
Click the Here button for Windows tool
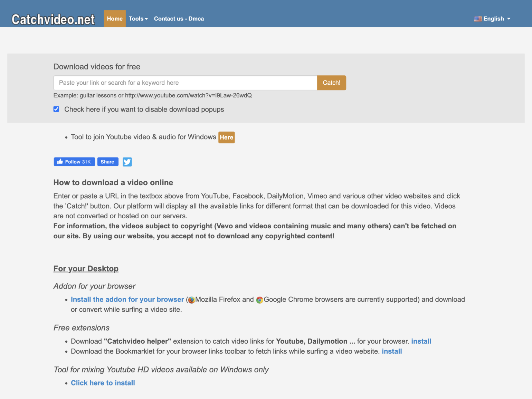coord(227,137)
